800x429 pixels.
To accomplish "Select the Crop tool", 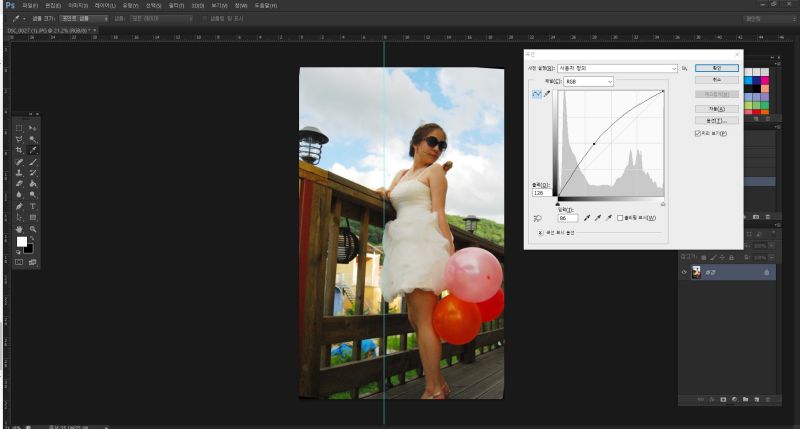I will 19,150.
